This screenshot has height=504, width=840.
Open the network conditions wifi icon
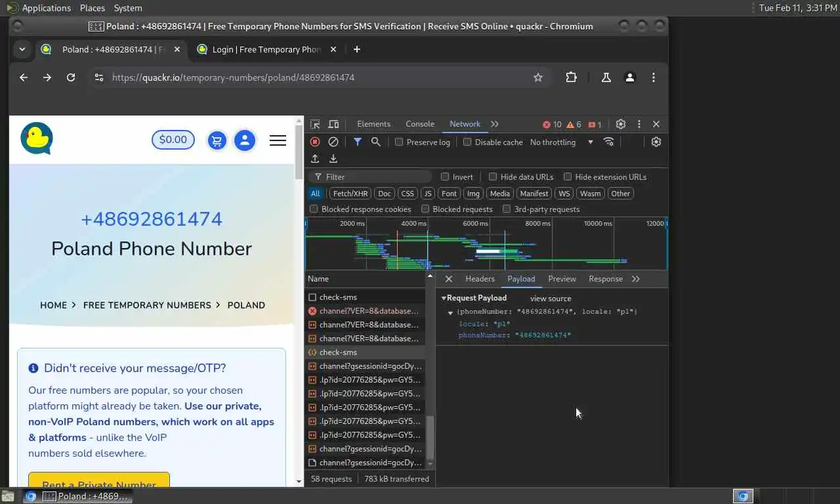pos(608,142)
